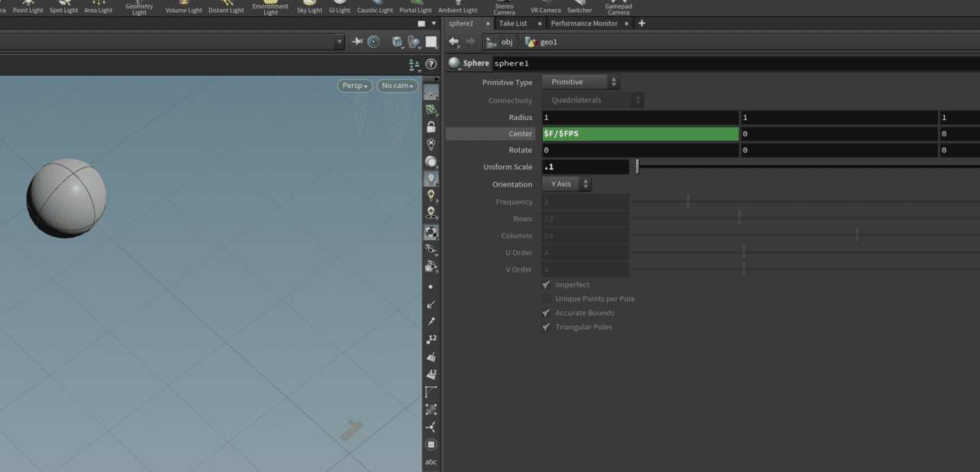The height and width of the screenshot is (472, 980).
Task: Toggle the Imperfect checkbox
Action: [547, 285]
